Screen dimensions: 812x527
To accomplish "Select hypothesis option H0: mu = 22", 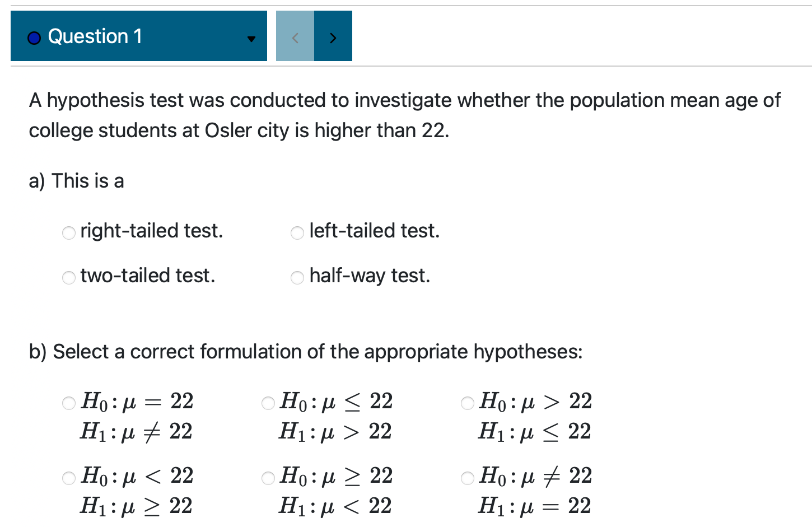I will click(68, 403).
